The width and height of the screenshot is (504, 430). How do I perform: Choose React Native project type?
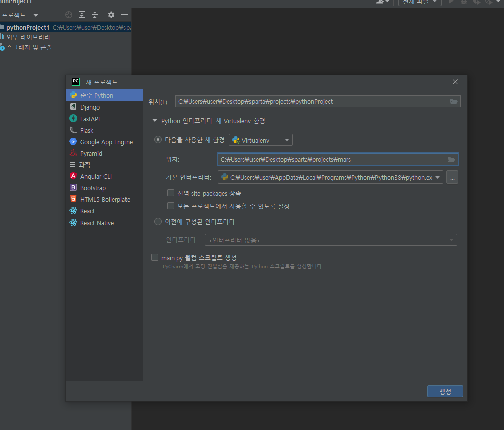point(104,223)
